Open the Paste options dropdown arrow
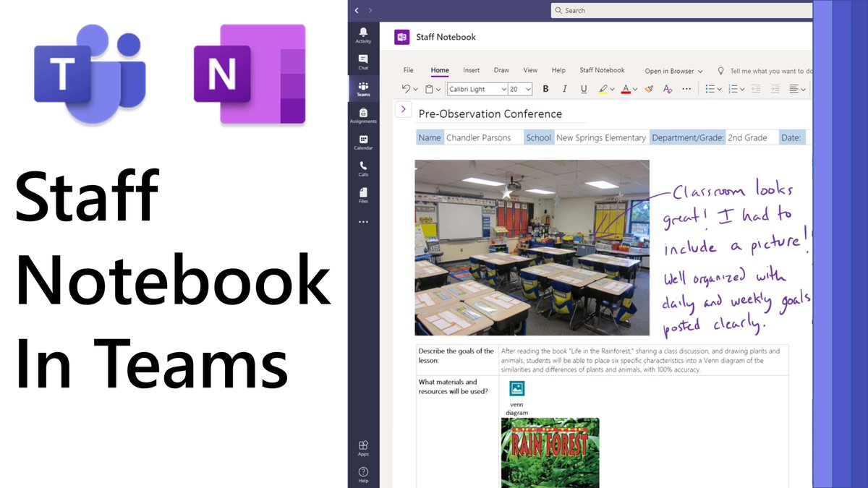 click(x=438, y=90)
